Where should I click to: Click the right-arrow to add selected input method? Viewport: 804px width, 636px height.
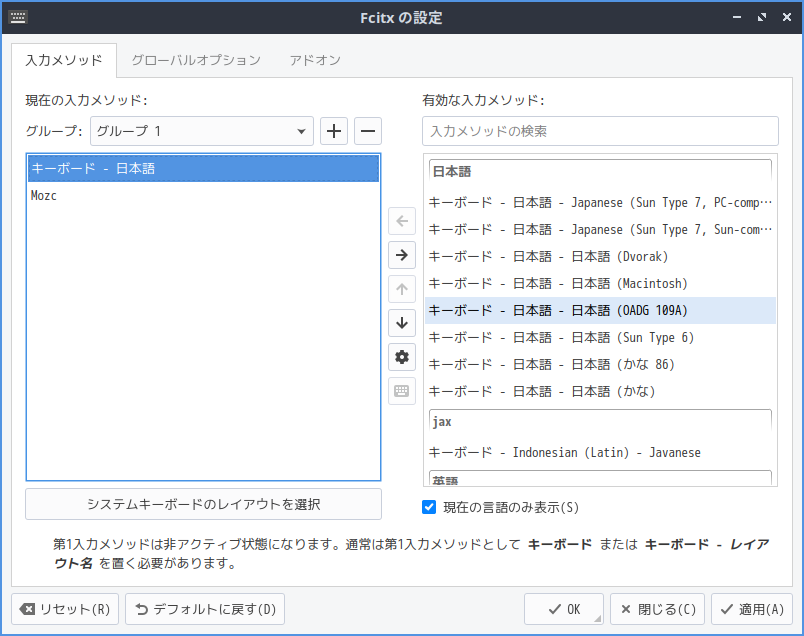(x=402, y=255)
